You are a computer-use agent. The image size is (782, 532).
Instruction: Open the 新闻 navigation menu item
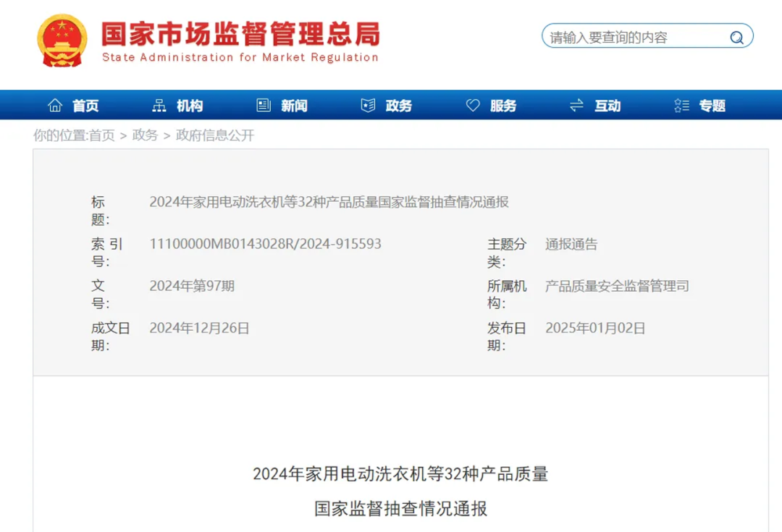pyautogui.click(x=294, y=106)
